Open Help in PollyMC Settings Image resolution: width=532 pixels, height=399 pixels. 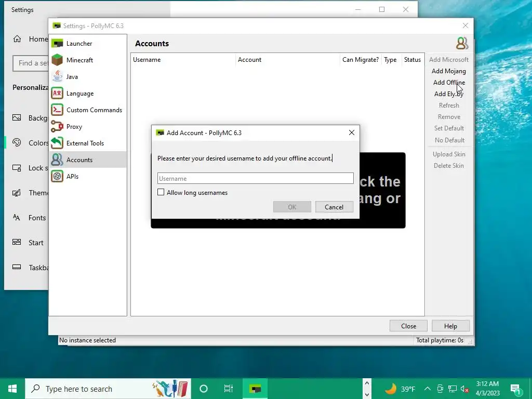[x=450, y=326]
